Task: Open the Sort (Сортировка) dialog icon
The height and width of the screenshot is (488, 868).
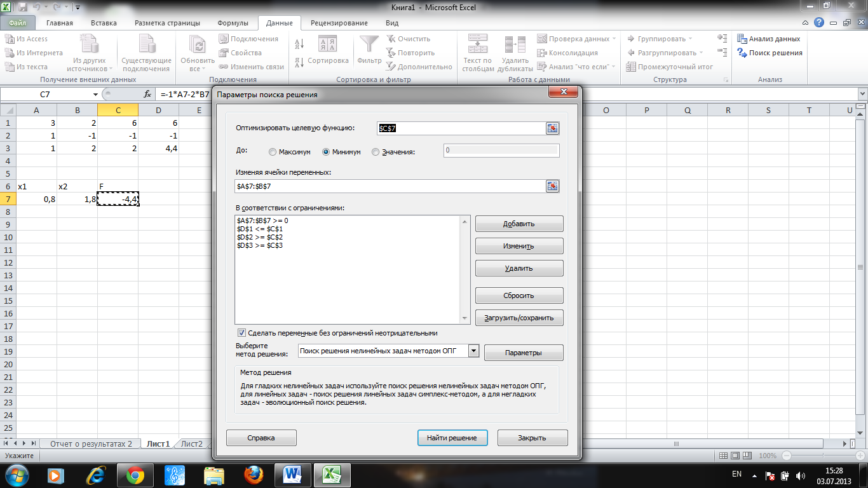Action: 327,43
